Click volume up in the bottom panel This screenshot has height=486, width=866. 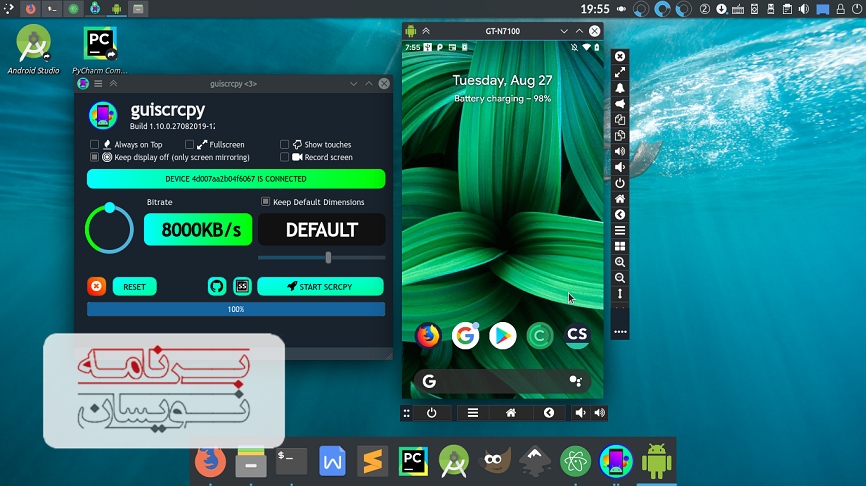pos(599,413)
